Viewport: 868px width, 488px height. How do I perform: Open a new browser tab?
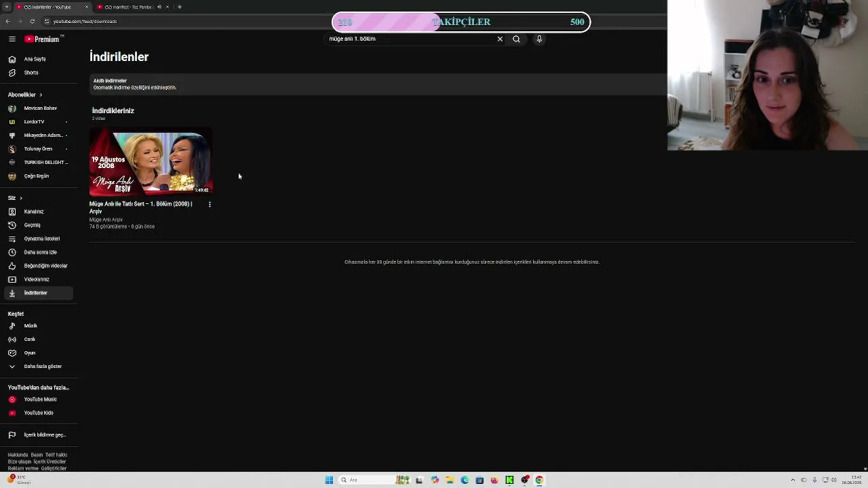click(x=179, y=7)
